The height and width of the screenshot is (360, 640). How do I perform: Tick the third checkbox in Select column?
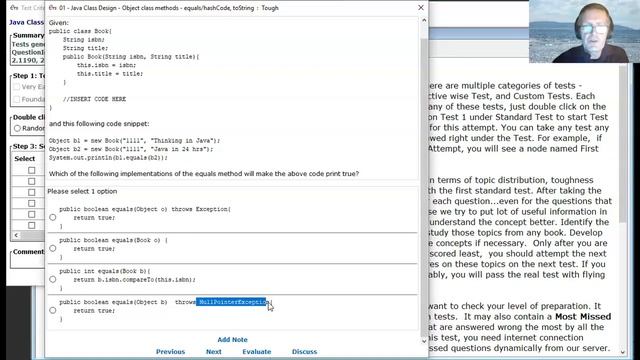[x=31, y=192]
